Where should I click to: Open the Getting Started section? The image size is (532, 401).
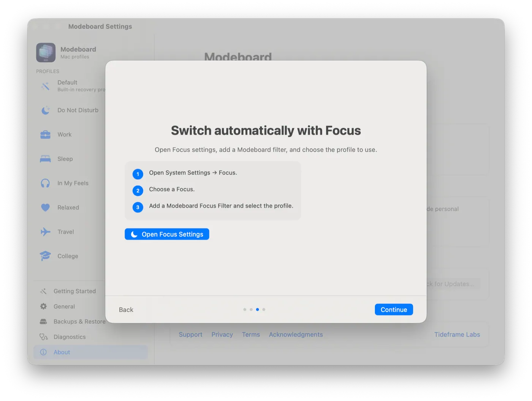coord(74,291)
